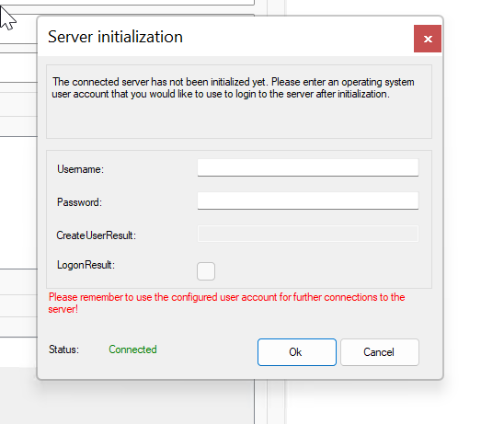The image size is (504, 424).
Task: Click the Connected status text
Action: point(132,350)
